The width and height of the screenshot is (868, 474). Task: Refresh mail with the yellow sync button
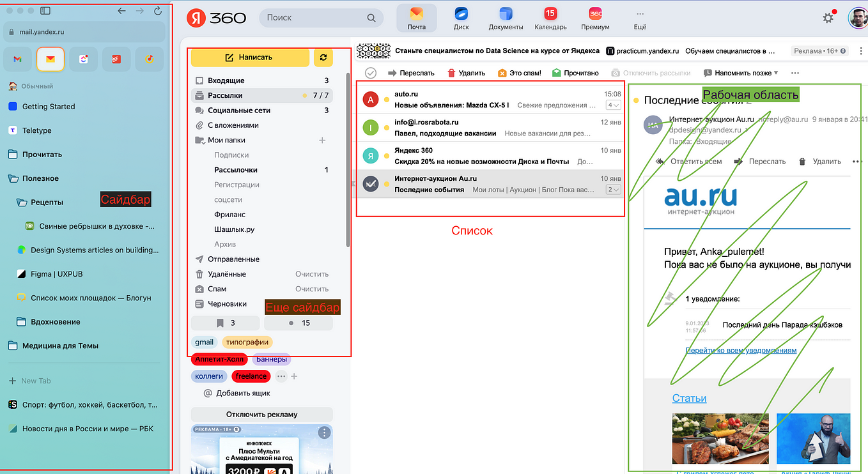pos(323,57)
